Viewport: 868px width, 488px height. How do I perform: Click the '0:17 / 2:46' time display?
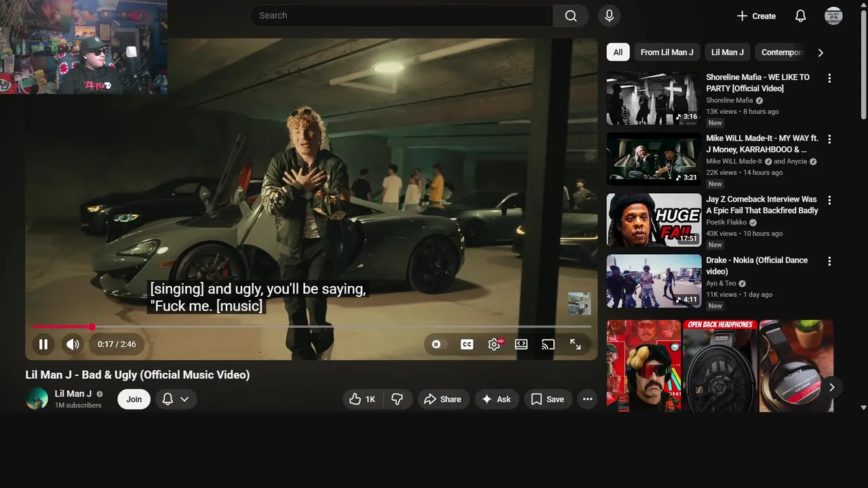pos(117,344)
